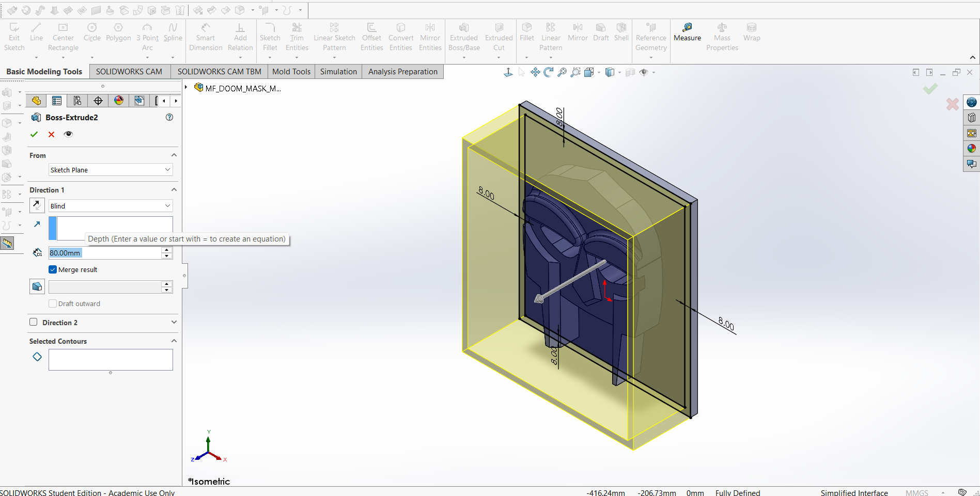The height and width of the screenshot is (496, 980).
Task: Expand MF_DOOM_MASK flyout tree arrow
Action: pyautogui.click(x=186, y=87)
